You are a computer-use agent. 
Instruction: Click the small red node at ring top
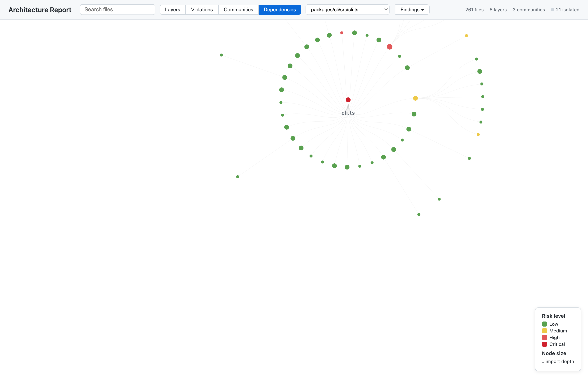[342, 33]
